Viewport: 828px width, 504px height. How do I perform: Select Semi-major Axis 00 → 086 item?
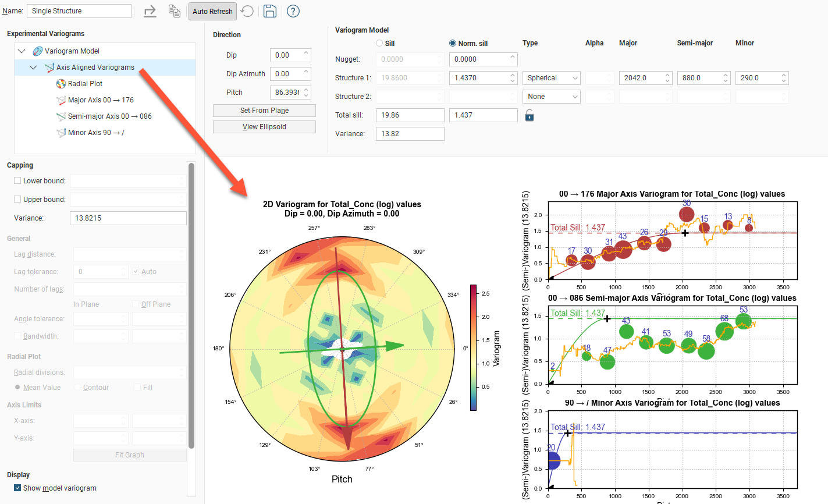(x=109, y=116)
